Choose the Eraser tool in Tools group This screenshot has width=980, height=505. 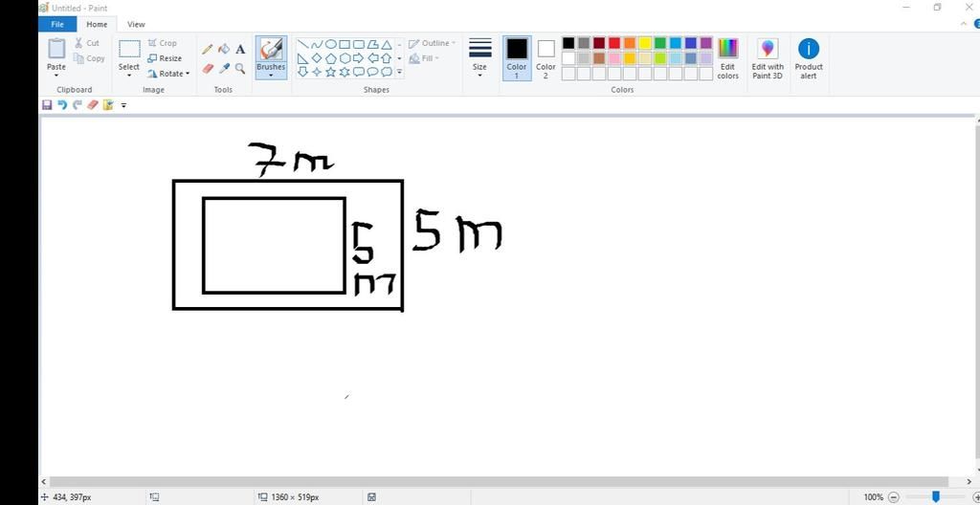click(x=208, y=69)
